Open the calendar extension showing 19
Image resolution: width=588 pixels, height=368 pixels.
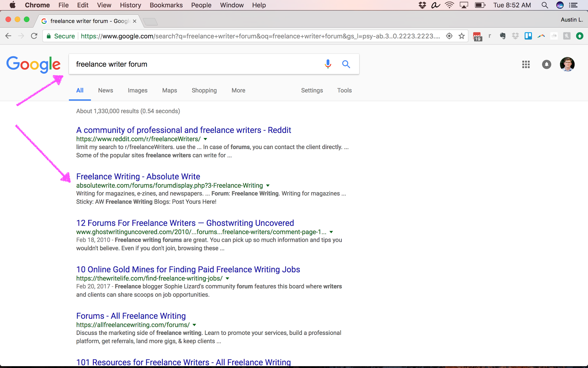[477, 36]
